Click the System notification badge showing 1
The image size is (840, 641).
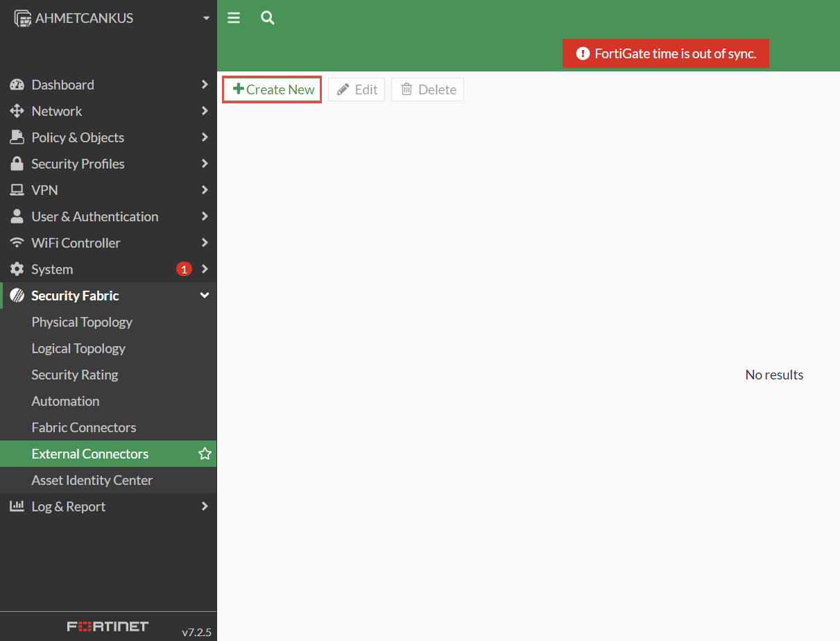(184, 269)
